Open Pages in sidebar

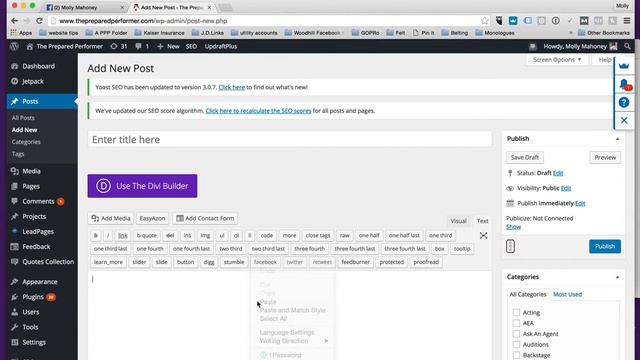[31, 186]
